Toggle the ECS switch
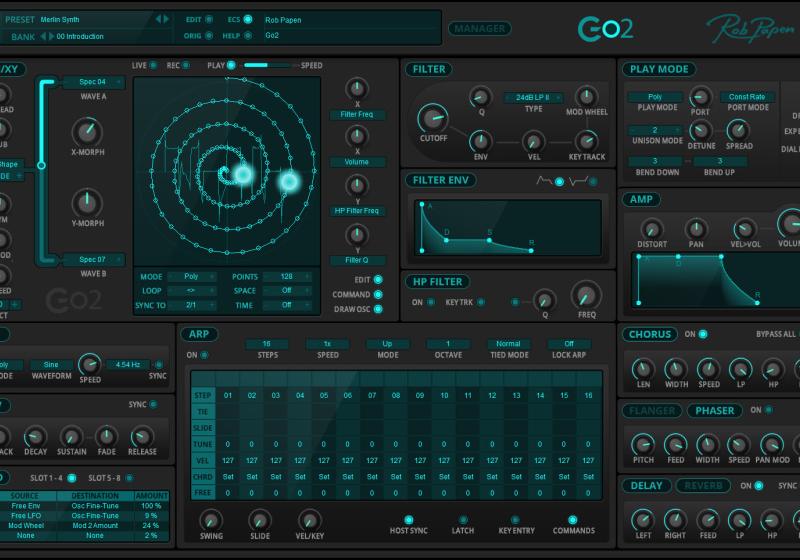Viewport: 800px width, 560px height. 248,19
